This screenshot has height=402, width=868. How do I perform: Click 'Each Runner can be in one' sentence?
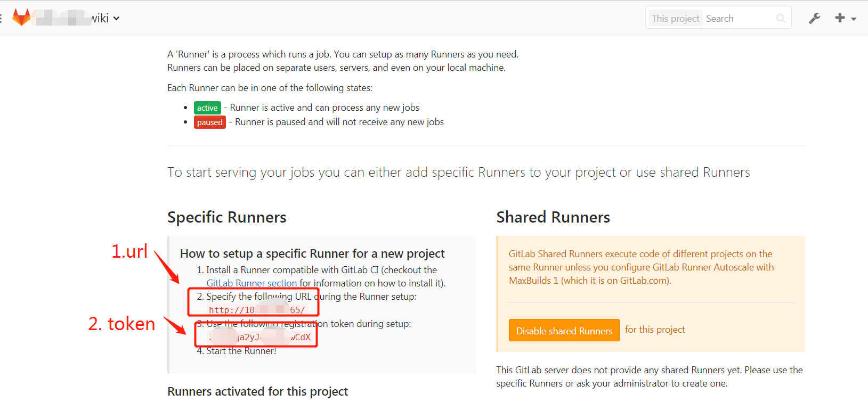click(x=270, y=88)
